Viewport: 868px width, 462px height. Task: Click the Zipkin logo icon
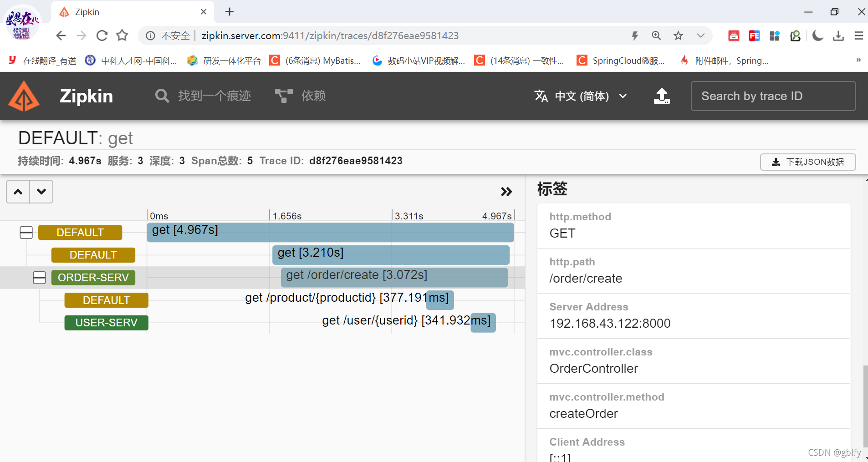(24, 96)
